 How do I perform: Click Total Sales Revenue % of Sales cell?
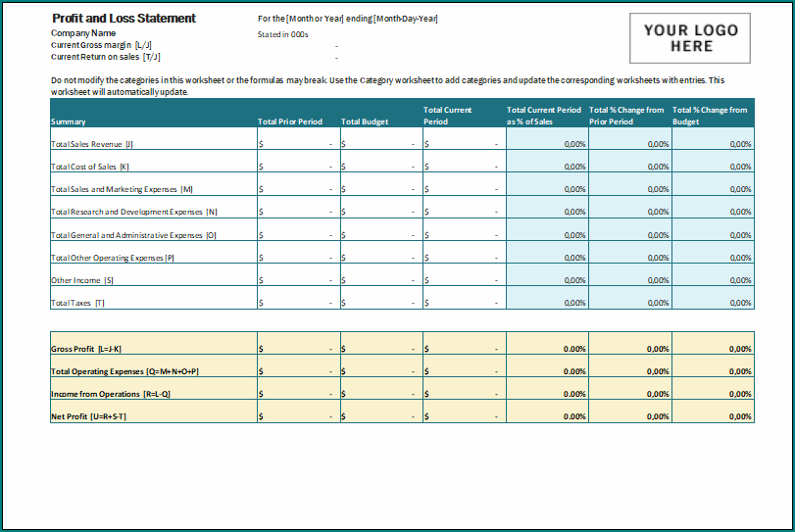(548, 138)
